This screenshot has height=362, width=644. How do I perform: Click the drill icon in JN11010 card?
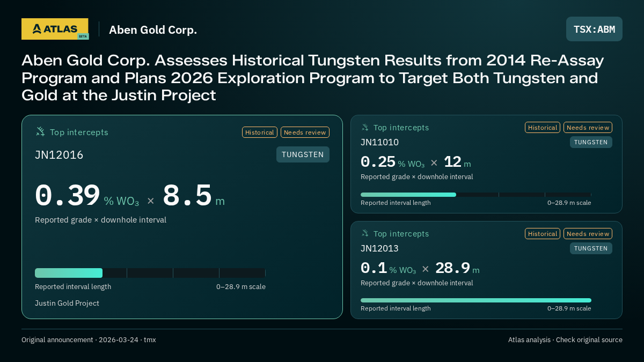point(365,128)
